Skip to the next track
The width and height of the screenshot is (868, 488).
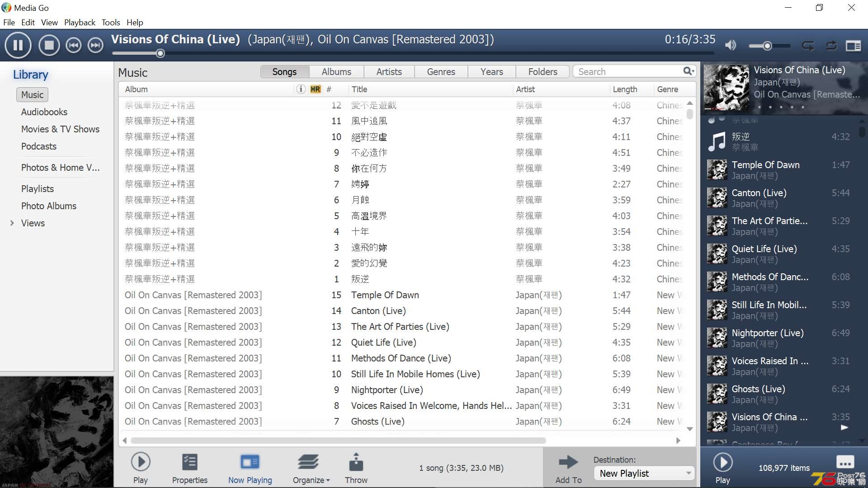tap(95, 45)
